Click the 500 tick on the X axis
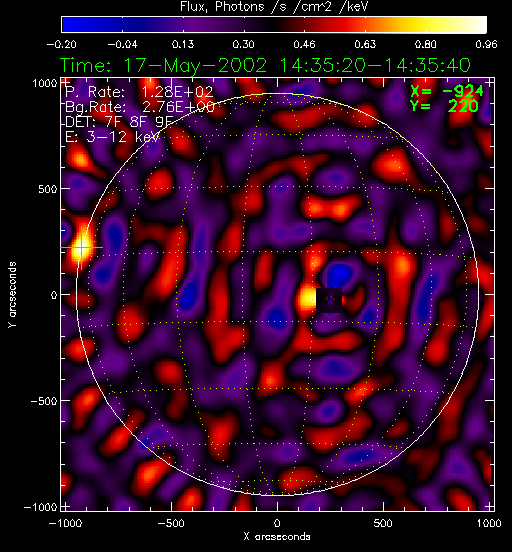512x552 pixels. (383, 523)
